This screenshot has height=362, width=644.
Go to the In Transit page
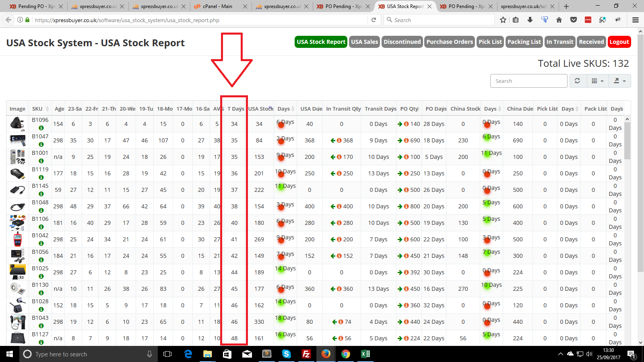point(559,42)
